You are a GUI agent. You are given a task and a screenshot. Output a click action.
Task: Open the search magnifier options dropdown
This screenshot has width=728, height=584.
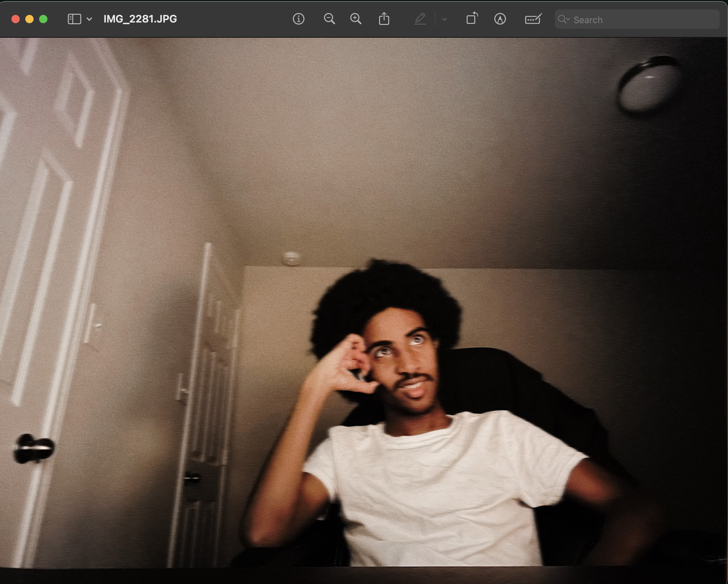pyautogui.click(x=564, y=19)
